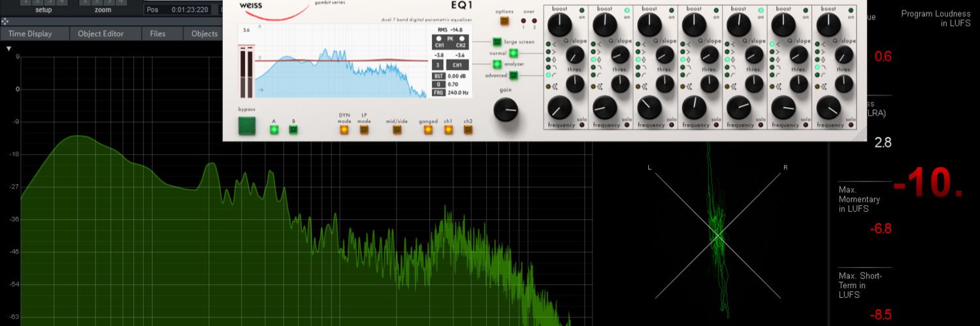This screenshot has height=326, width=980.
Task: Solo band 3 of the EQ
Action: (671, 125)
